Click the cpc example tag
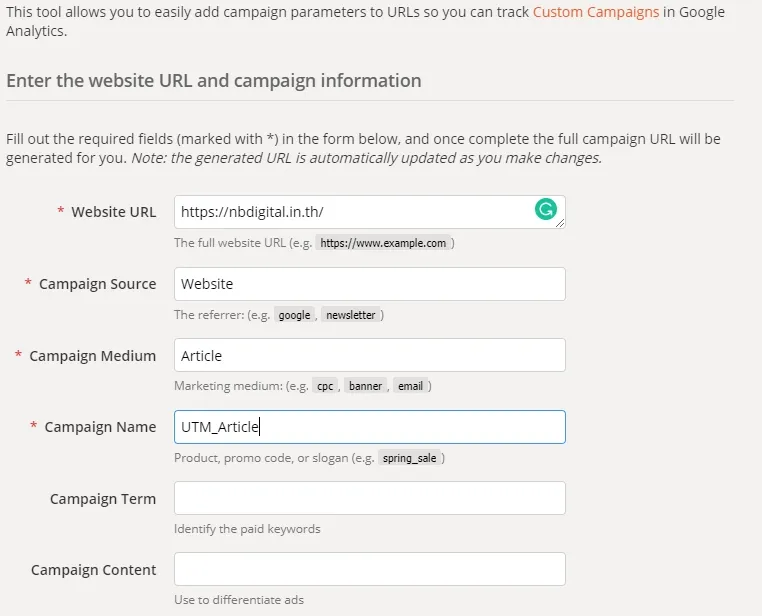The width and height of the screenshot is (762, 616). 325,386
